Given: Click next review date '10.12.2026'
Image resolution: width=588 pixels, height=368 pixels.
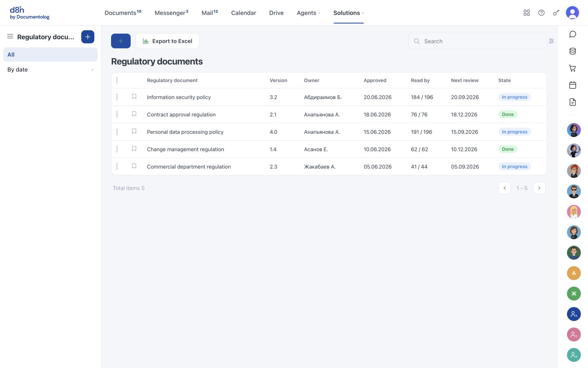Looking at the screenshot, I should (464, 149).
